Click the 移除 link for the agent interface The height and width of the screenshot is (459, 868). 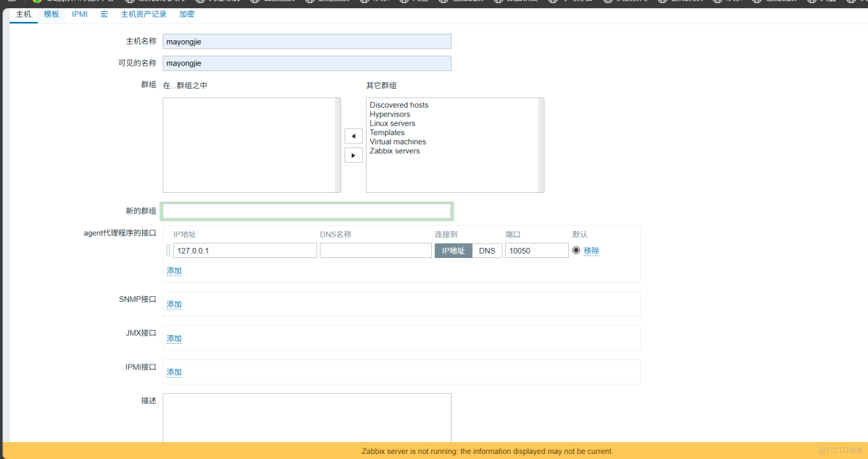[591, 251]
